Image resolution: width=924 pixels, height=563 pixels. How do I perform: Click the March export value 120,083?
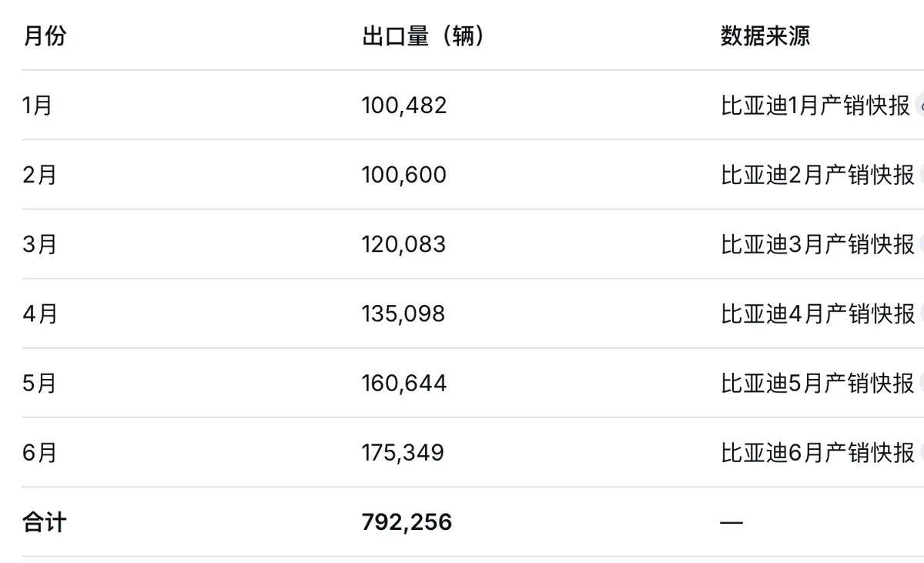tap(403, 244)
